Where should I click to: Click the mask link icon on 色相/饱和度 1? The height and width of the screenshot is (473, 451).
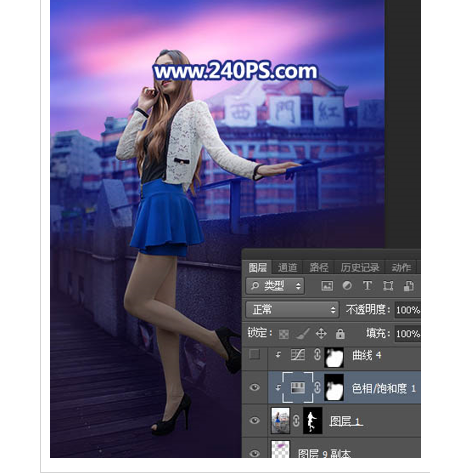[317, 388]
